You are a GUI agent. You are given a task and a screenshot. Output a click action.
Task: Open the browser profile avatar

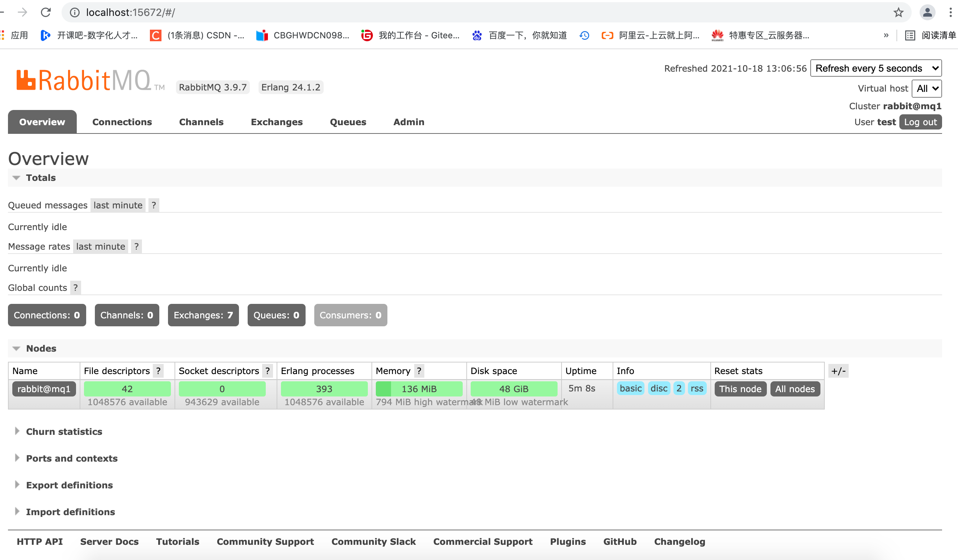[927, 13]
